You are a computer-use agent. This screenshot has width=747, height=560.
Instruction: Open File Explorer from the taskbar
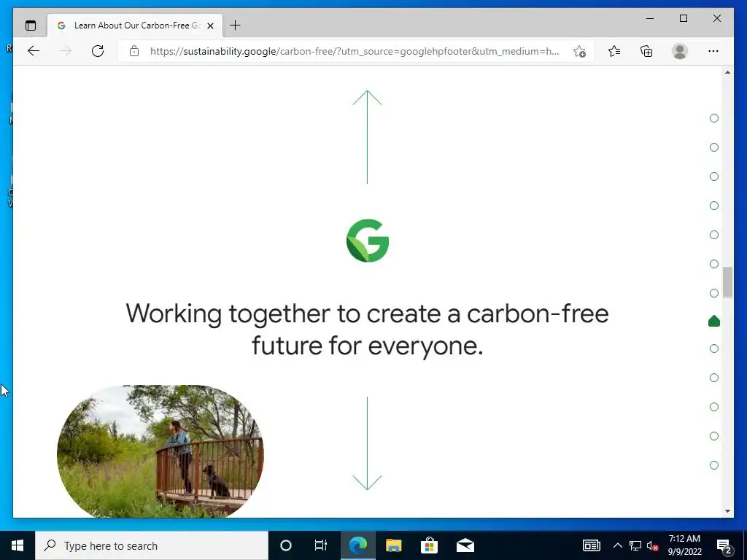pos(393,545)
